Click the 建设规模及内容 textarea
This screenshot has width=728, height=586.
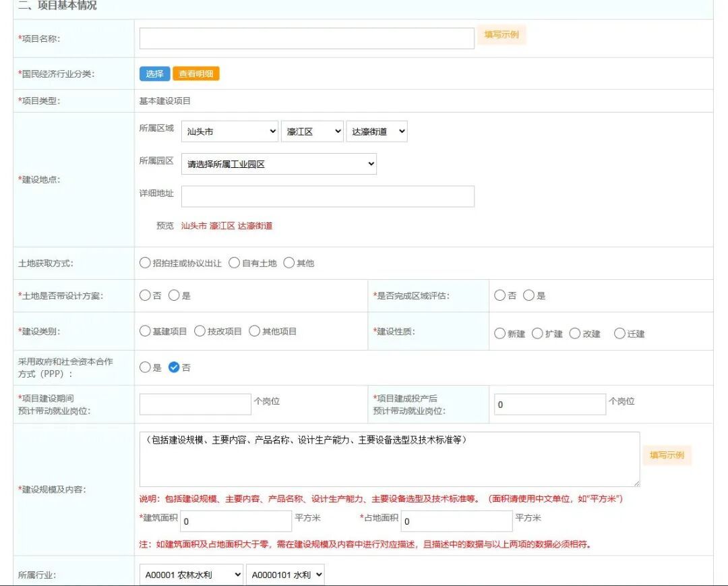(389, 459)
